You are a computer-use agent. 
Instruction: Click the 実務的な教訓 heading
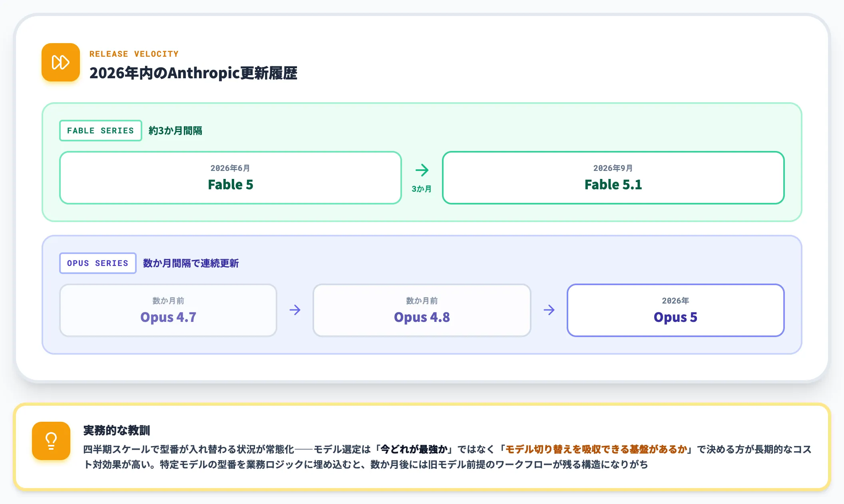point(117,431)
